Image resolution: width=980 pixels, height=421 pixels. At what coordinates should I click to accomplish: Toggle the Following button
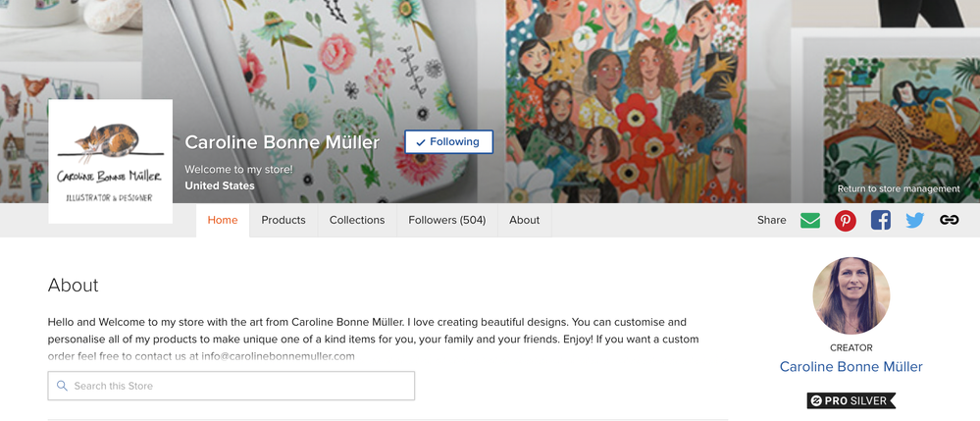448,142
